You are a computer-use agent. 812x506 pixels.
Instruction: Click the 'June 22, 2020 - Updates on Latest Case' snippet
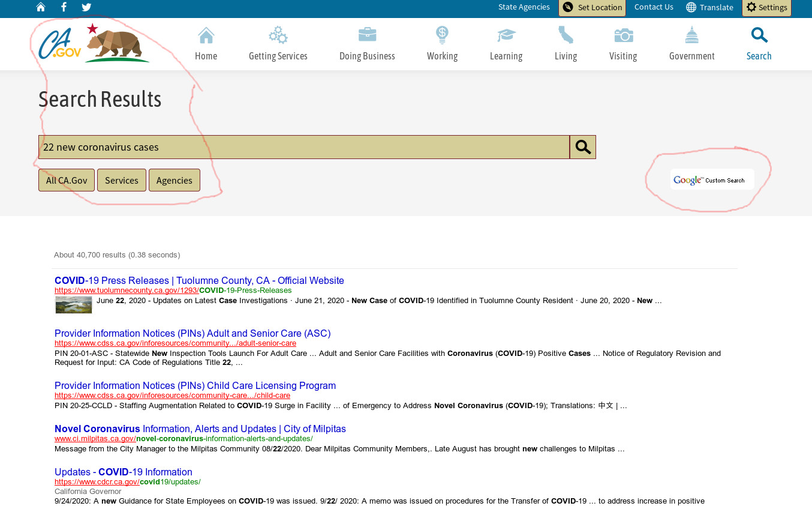click(x=379, y=301)
